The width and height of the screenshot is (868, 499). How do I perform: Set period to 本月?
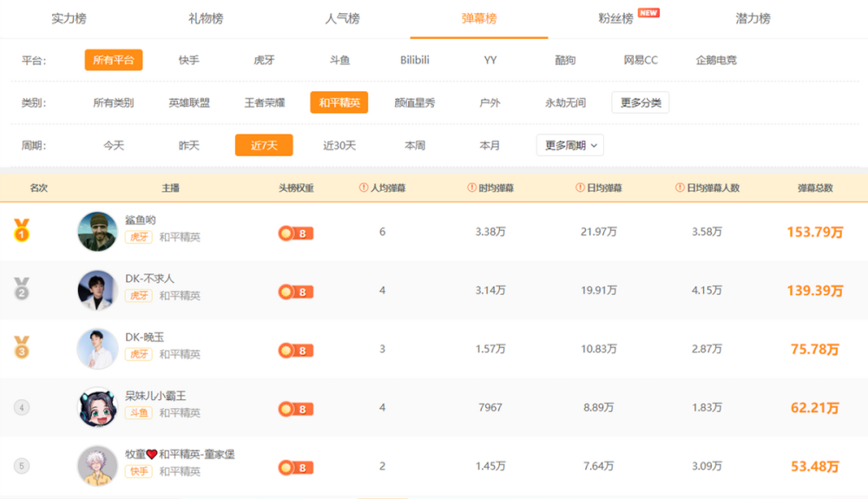(x=490, y=146)
